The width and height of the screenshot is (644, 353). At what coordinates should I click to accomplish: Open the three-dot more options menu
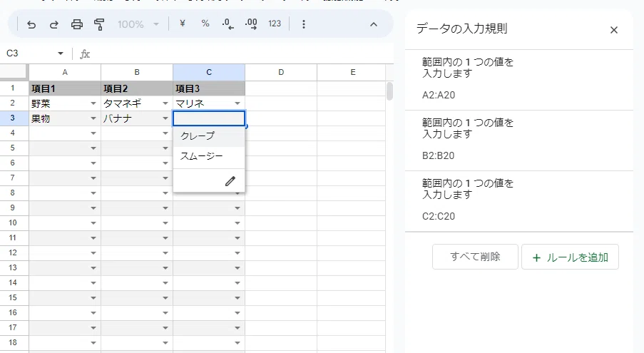(x=304, y=24)
